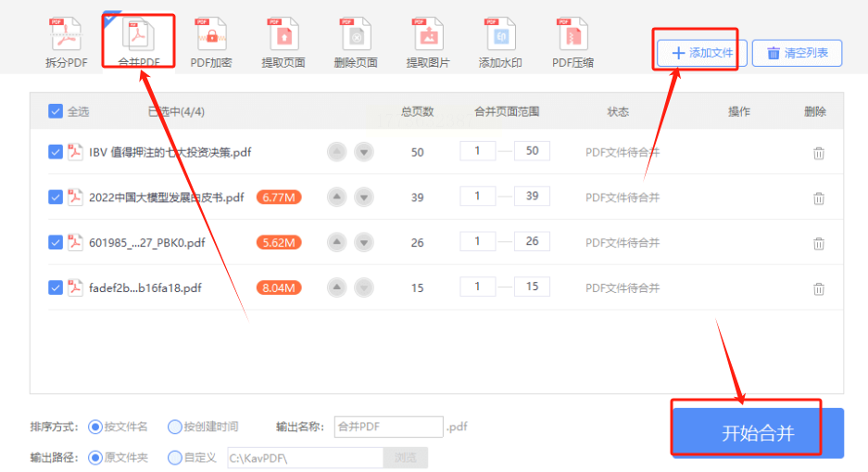
Task: Click the 8.04M file size badge
Action: click(x=279, y=287)
